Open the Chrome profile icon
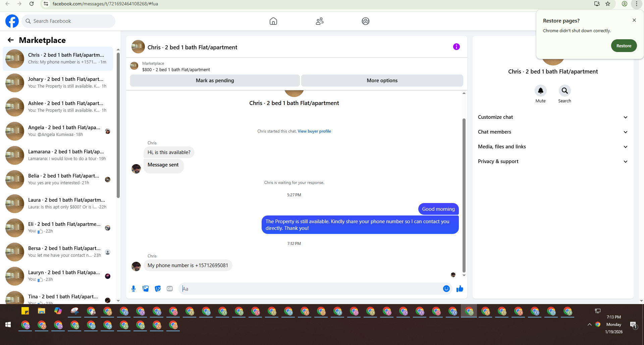Viewport: 644px width, 345px height. (625, 4)
